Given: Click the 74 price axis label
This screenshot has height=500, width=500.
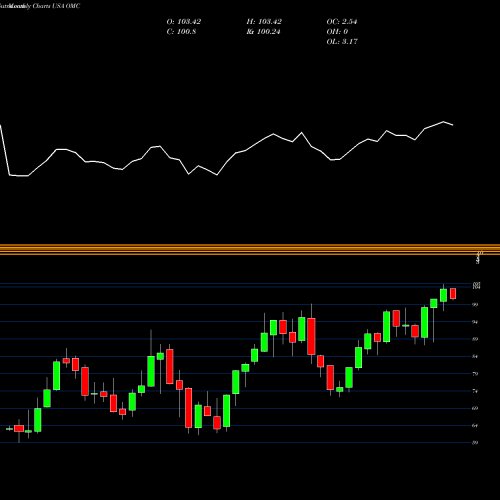Looking at the screenshot, I should [475, 391].
